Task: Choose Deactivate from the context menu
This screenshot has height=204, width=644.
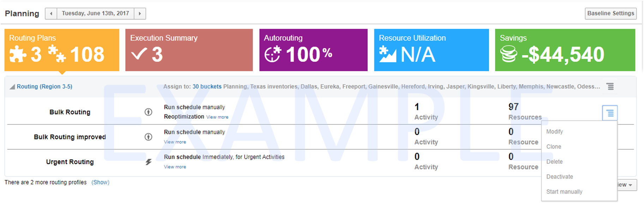Action: click(559, 177)
